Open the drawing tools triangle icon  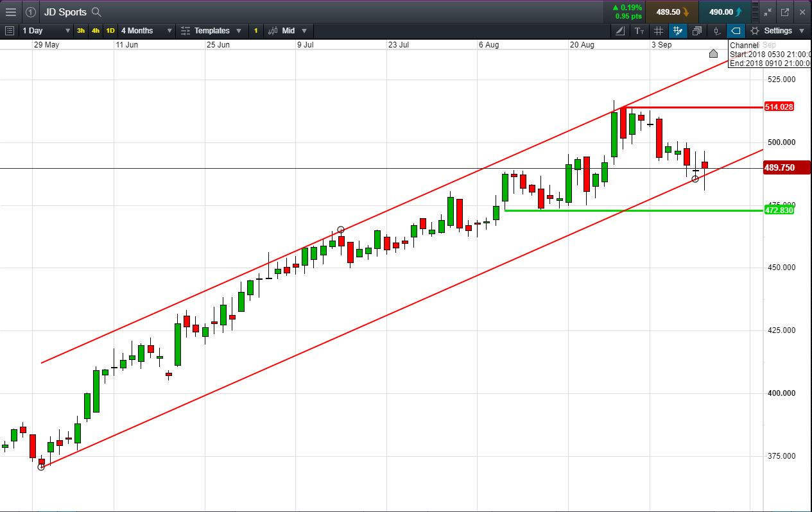pyautogui.click(x=620, y=30)
